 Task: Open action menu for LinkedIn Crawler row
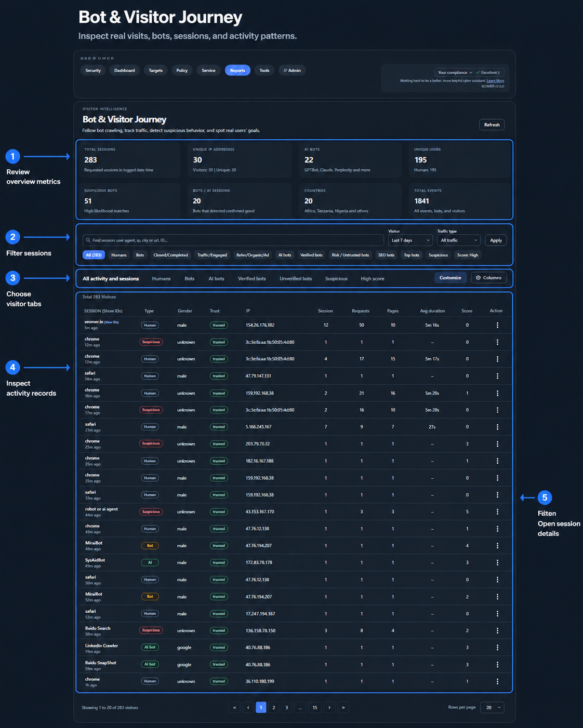click(x=497, y=648)
